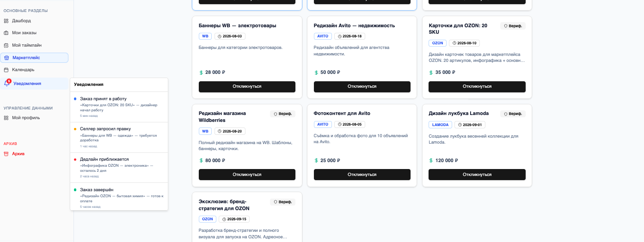644x242 pixels.
Task: Click the dollar icon next to 80 000 ₽
Action: tap(201, 161)
